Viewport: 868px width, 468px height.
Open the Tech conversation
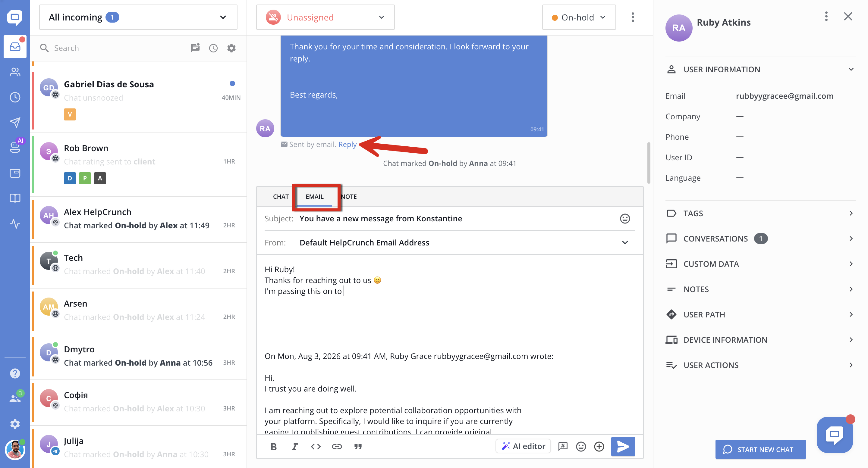140,265
